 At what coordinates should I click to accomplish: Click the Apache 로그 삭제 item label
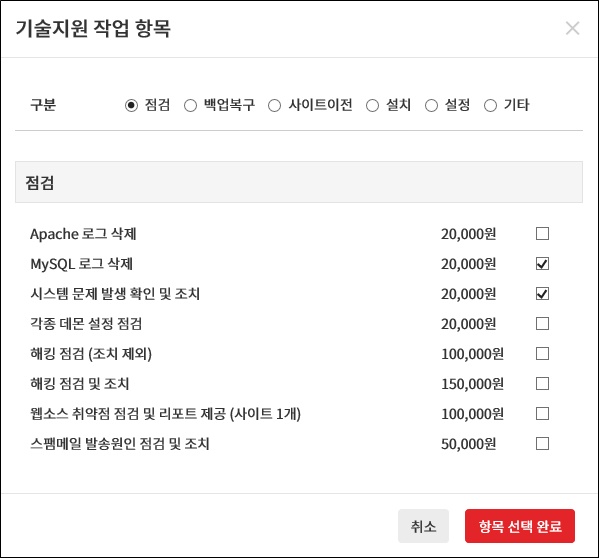[83, 234]
